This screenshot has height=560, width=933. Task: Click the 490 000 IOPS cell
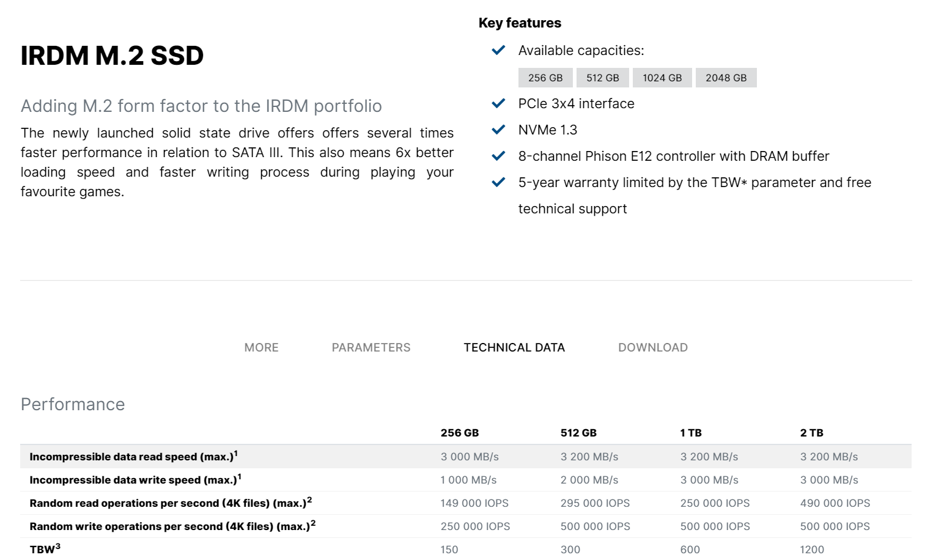835,503
